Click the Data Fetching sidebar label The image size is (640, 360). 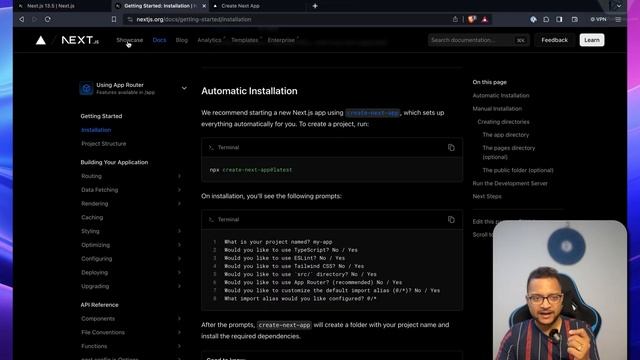pos(100,190)
